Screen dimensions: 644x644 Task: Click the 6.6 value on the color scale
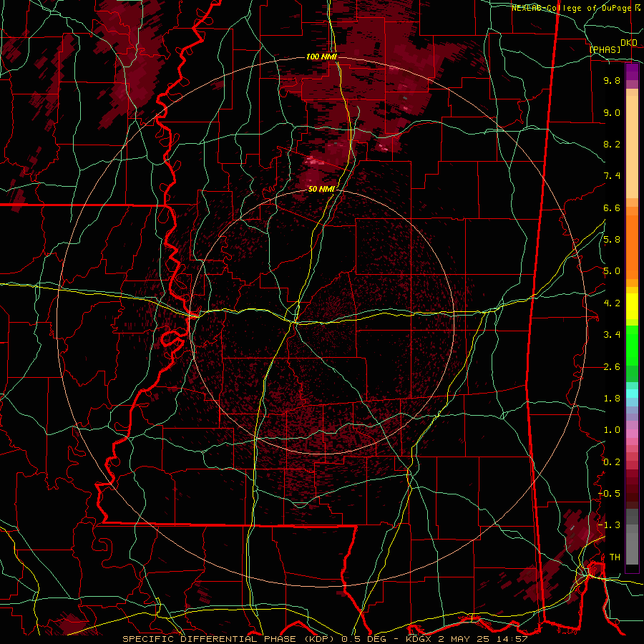click(612, 208)
